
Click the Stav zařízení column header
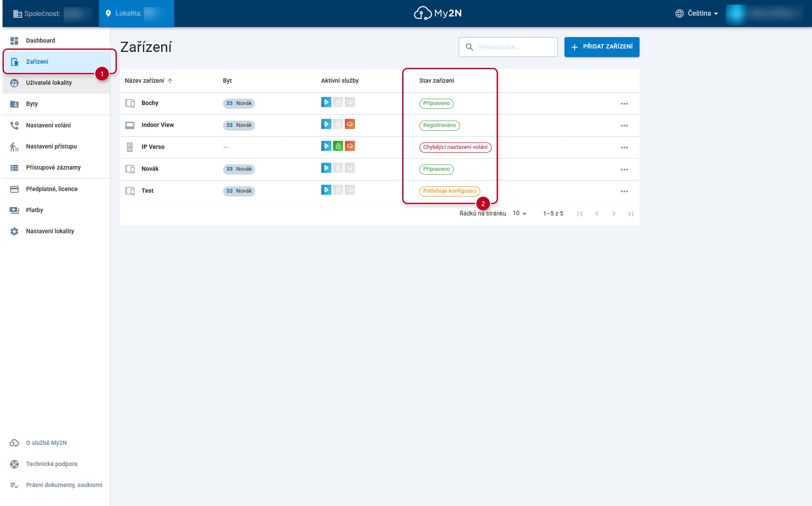[x=437, y=81]
